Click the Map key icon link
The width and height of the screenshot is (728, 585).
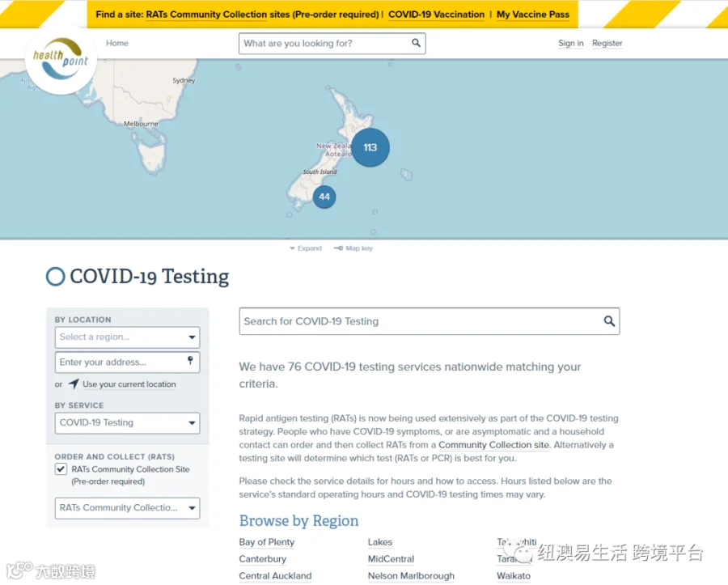(x=353, y=248)
